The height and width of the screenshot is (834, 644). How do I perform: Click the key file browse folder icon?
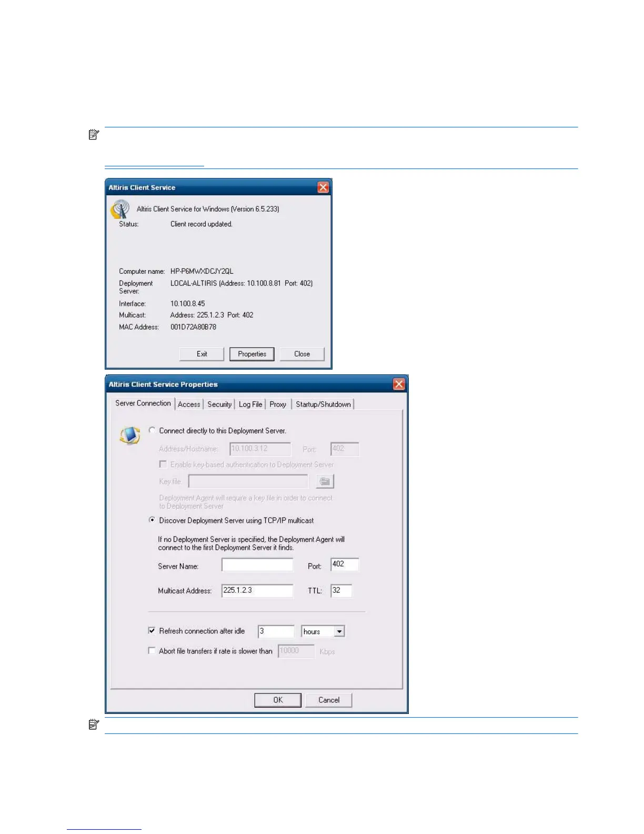[325, 481]
